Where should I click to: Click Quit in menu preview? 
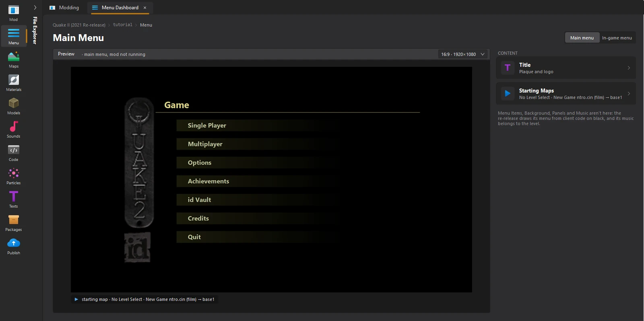(x=194, y=237)
